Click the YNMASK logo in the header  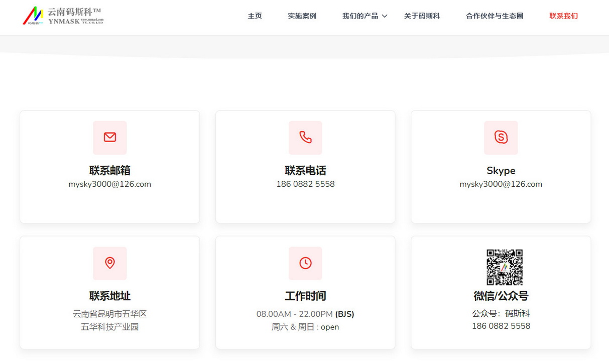point(63,16)
